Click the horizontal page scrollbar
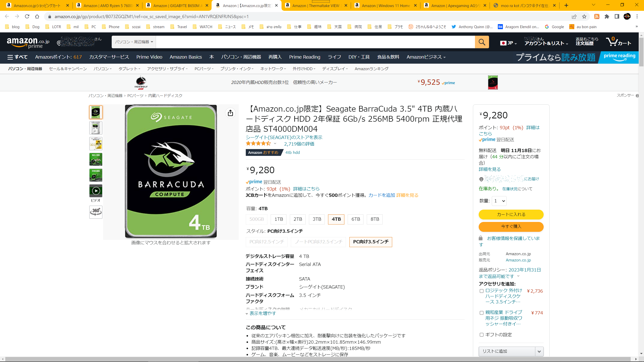644x362 pixels. pyautogui.click(x=318, y=359)
